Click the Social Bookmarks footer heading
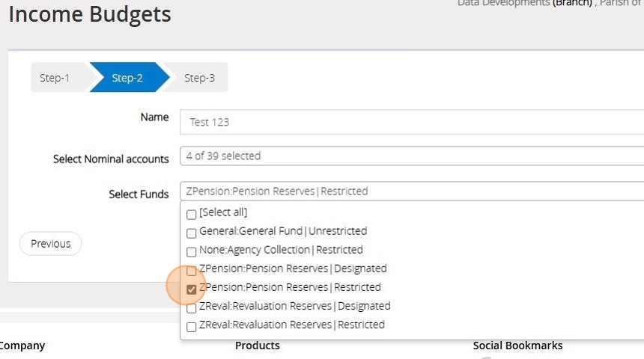Screen dimensions: 644x359 (517, 346)
